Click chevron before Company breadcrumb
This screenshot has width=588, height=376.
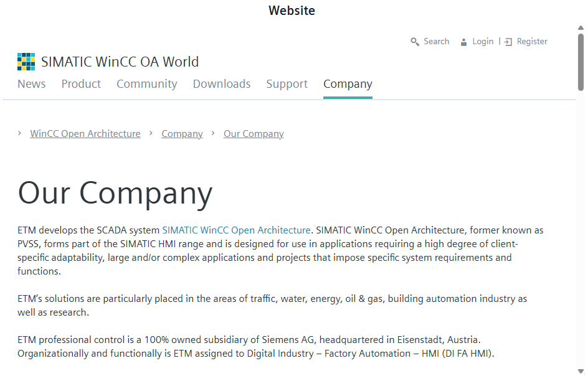click(x=151, y=133)
